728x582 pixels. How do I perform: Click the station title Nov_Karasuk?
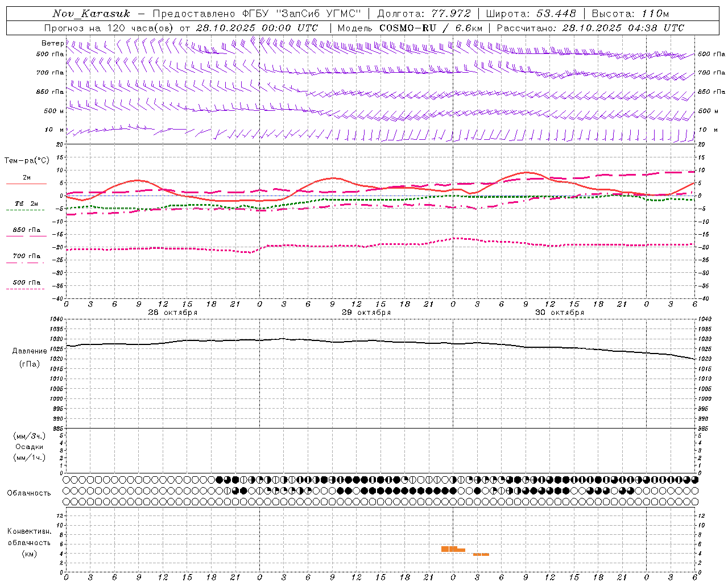coord(91,14)
